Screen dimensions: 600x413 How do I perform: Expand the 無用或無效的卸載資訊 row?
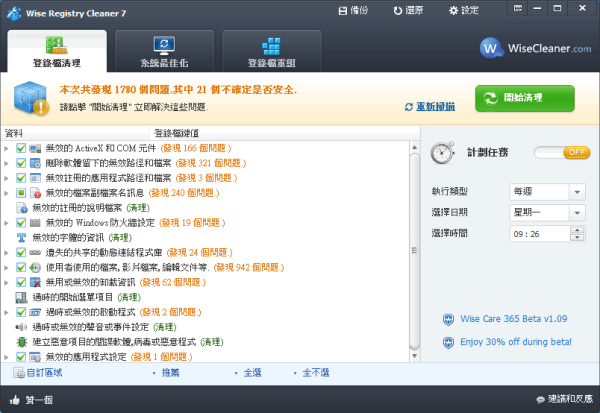click(x=7, y=282)
